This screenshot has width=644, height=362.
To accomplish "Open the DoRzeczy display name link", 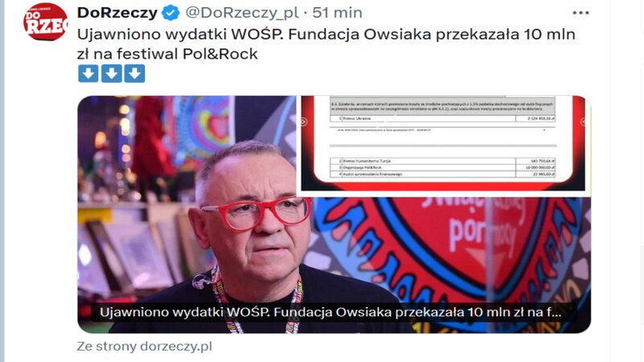I will [x=118, y=13].
